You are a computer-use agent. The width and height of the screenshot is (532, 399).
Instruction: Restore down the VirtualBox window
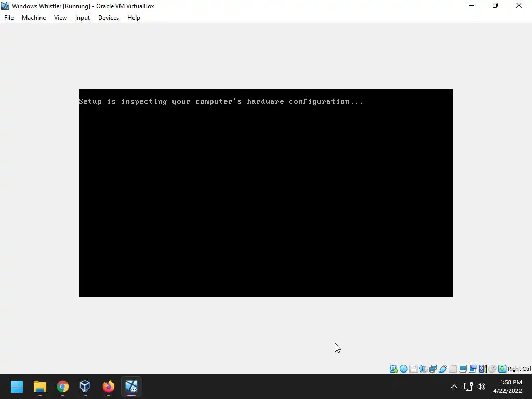(x=495, y=5)
